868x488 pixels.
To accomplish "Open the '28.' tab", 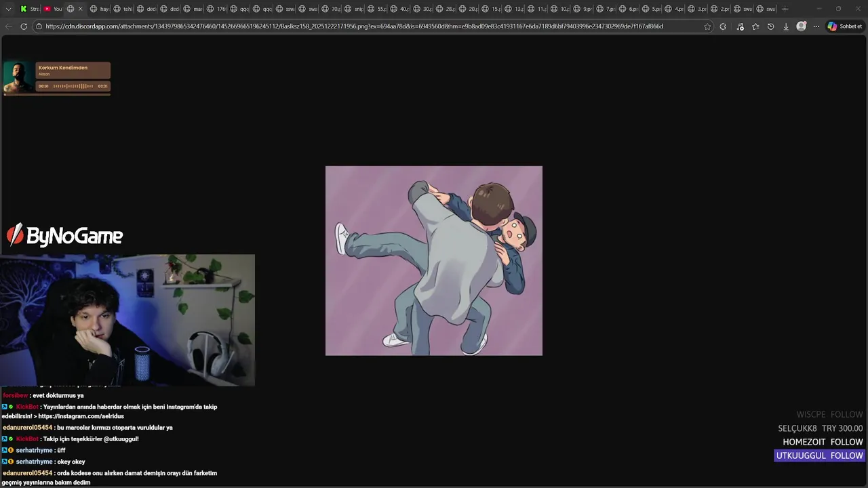I will coord(446,9).
